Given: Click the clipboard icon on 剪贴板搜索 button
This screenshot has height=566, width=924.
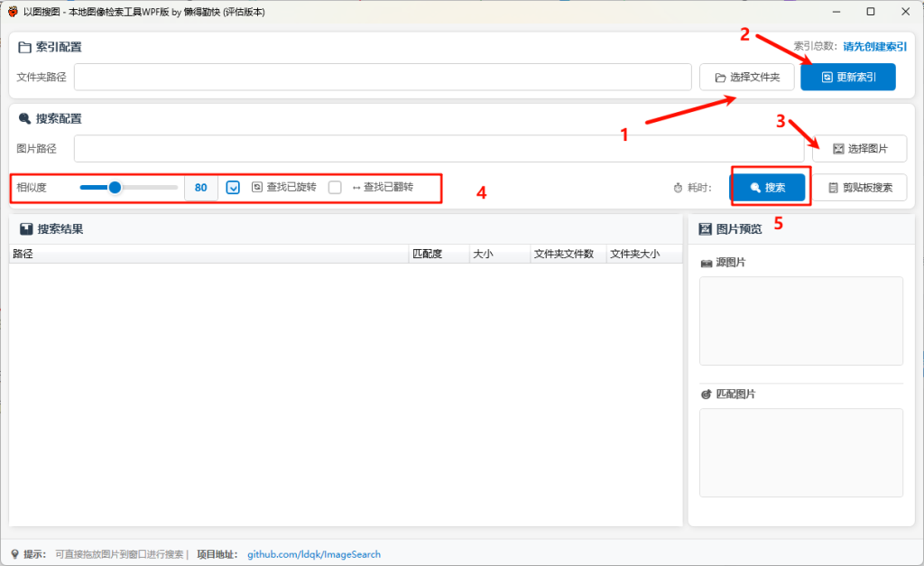Looking at the screenshot, I should click(x=833, y=188).
